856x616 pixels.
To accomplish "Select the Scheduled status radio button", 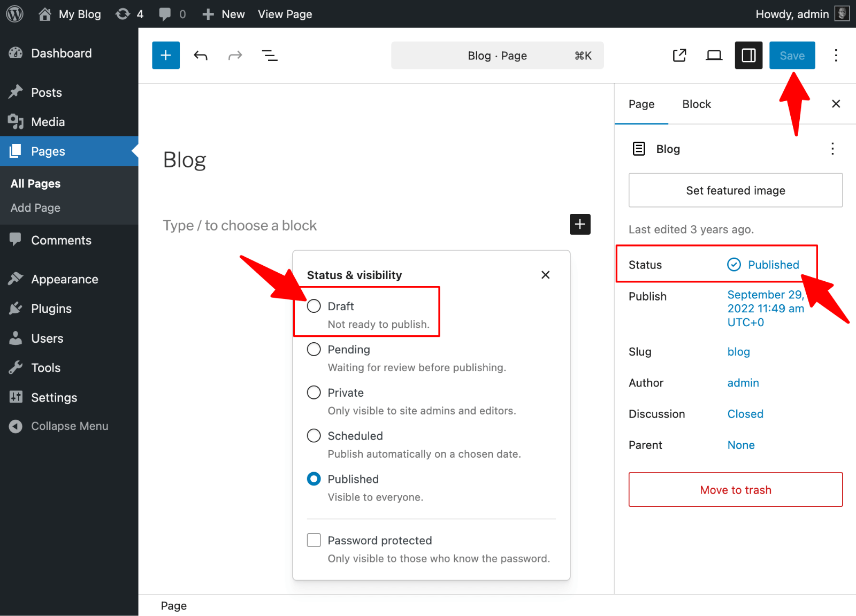I will click(x=314, y=436).
